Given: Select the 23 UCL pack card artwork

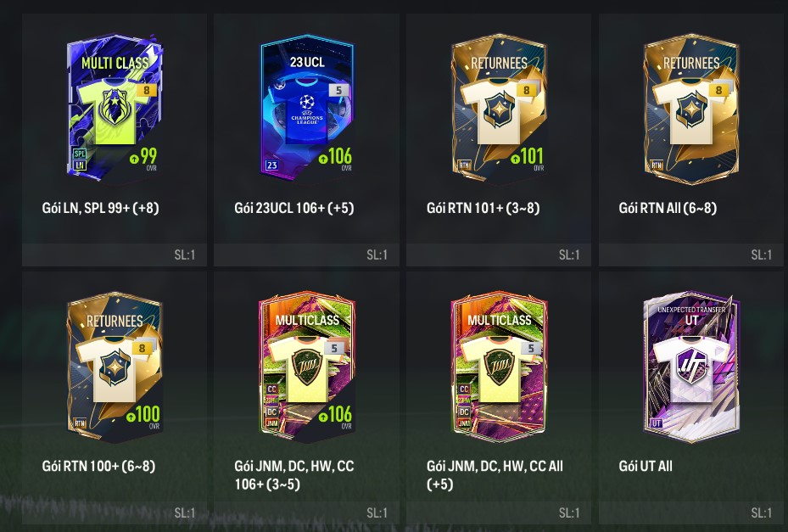Looking at the screenshot, I should click(306, 107).
